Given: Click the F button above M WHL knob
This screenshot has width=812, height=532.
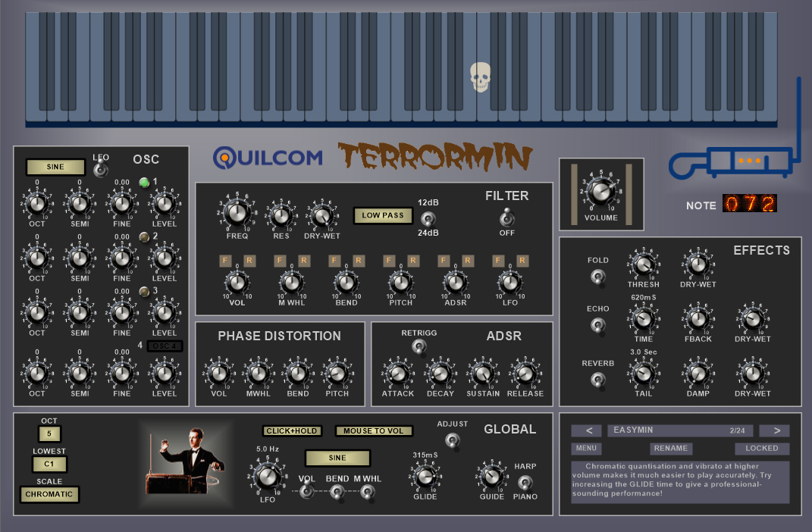Looking at the screenshot, I should pyautogui.click(x=280, y=260).
